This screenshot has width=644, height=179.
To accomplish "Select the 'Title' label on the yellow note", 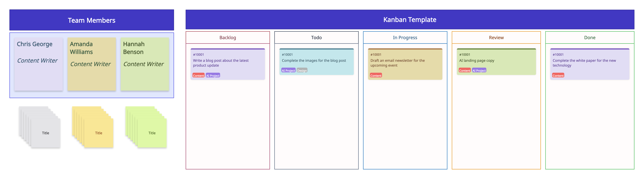I will [x=98, y=133].
